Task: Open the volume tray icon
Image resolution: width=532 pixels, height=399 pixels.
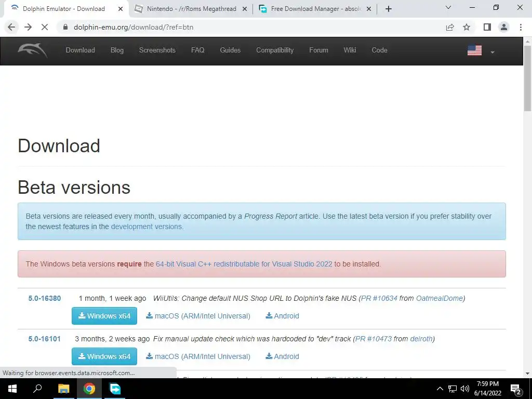Action: coord(465,389)
